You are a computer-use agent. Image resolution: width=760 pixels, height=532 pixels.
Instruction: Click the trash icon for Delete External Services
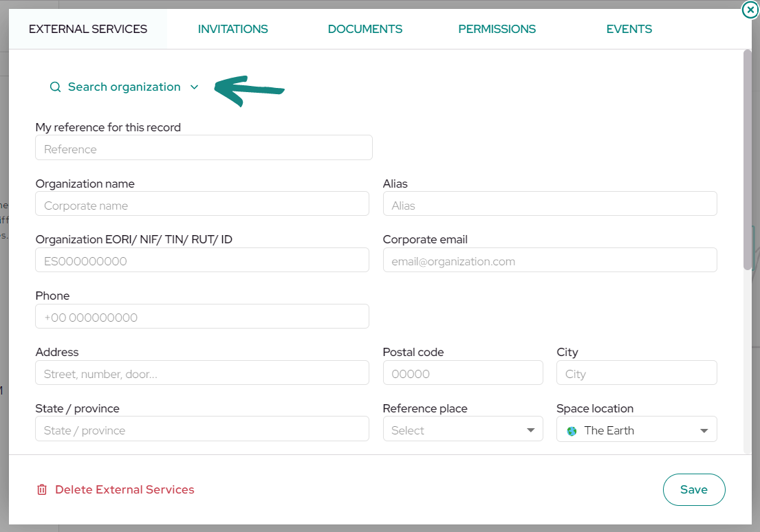pos(42,490)
